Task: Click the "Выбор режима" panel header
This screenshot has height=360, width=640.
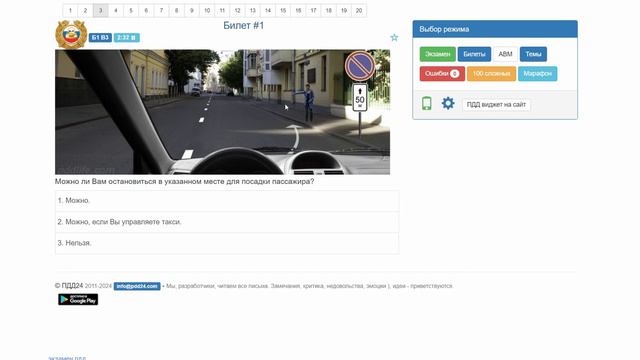Action: pyautogui.click(x=495, y=29)
